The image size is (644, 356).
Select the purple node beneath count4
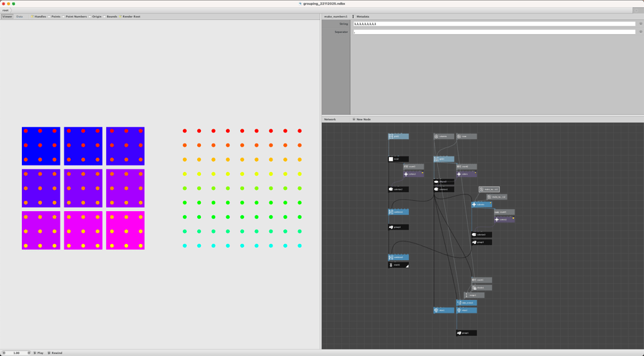point(504,220)
